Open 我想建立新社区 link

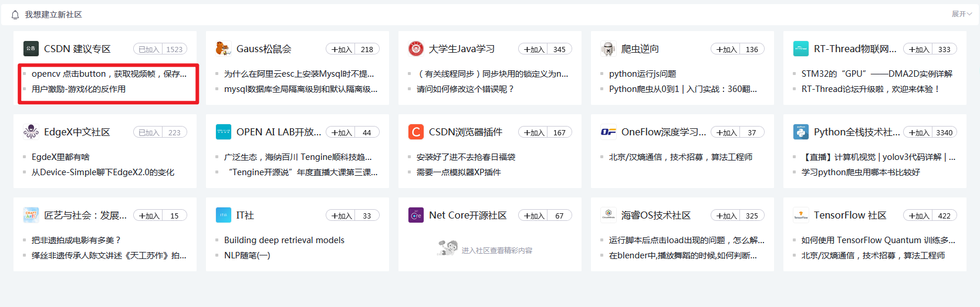[x=53, y=15]
